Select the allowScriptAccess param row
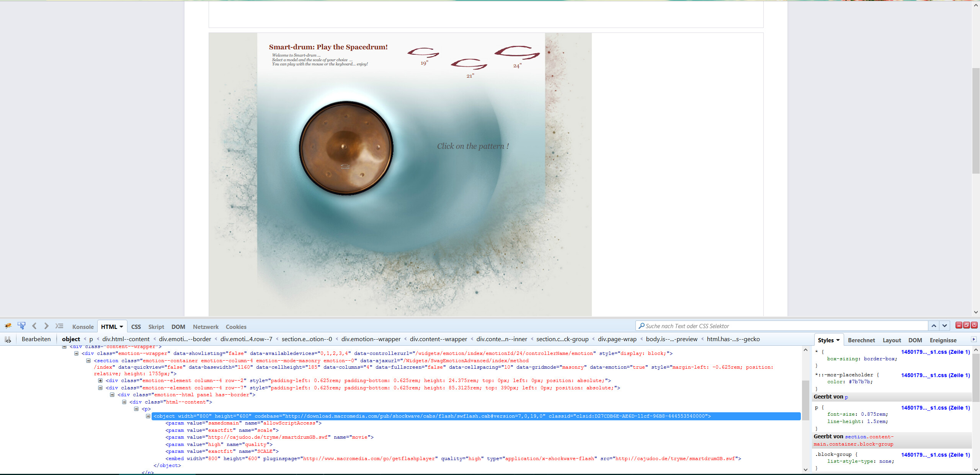Viewport: 980px width, 475px height. coord(243,423)
